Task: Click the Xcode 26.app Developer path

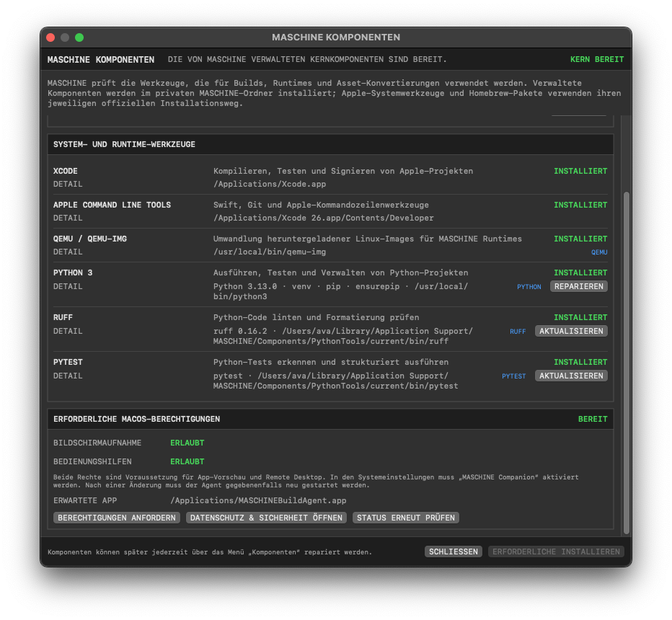Action: [324, 218]
